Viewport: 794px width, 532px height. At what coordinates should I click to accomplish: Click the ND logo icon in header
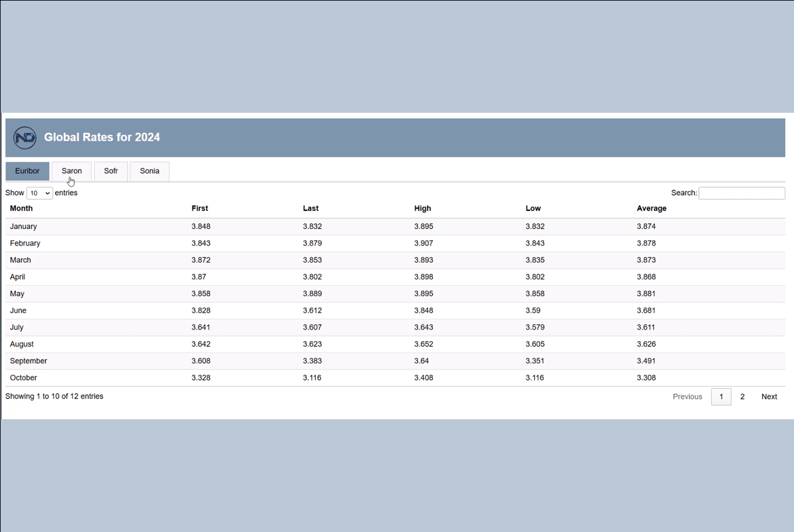click(25, 138)
